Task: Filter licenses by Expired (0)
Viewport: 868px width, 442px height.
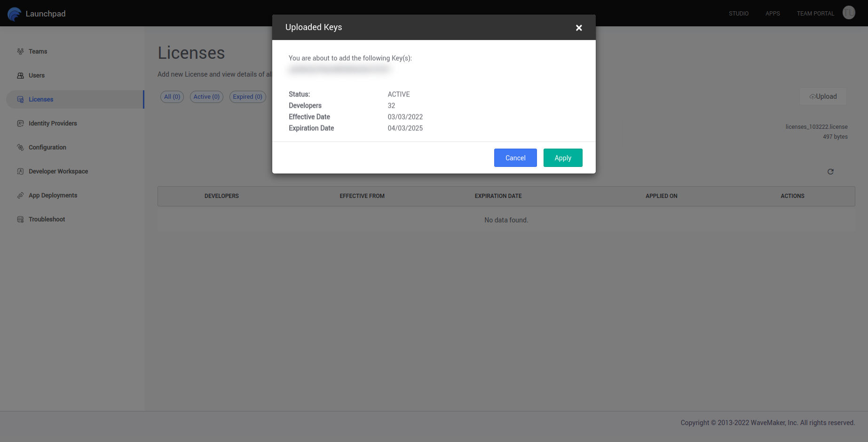Action: click(247, 97)
